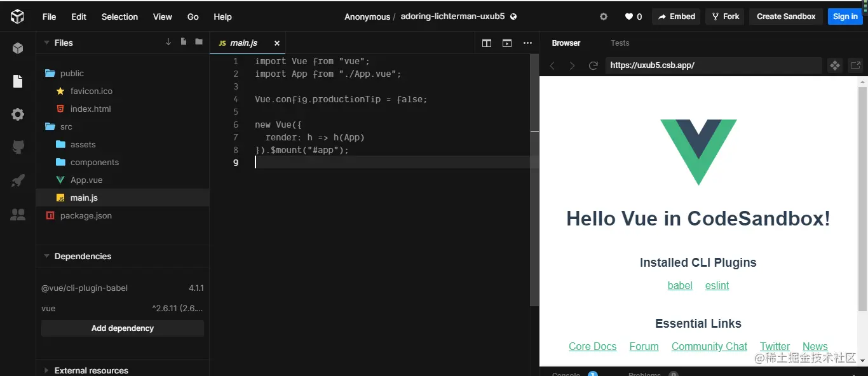Open the Twitter link
This screenshot has width=868, height=376.
(x=775, y=346)
